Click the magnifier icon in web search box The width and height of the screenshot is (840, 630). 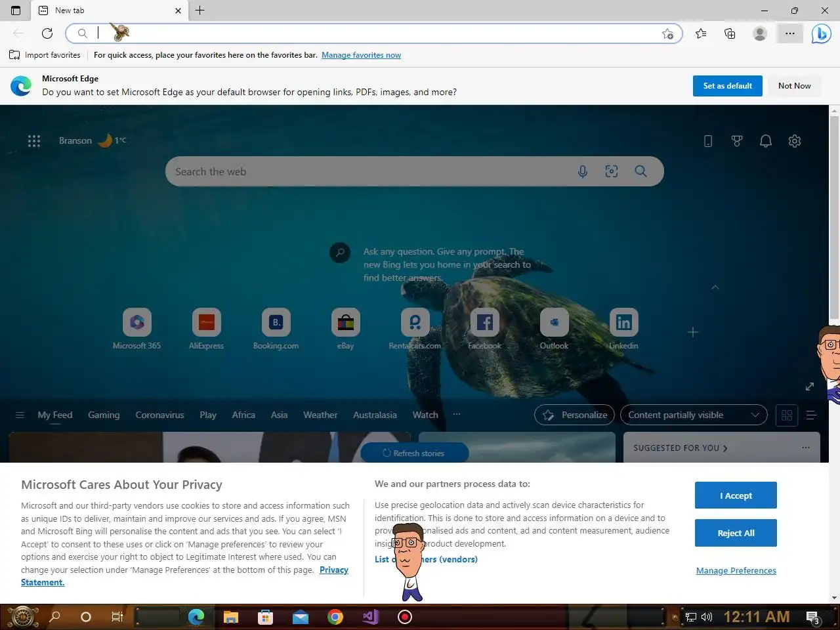[640, 171]
